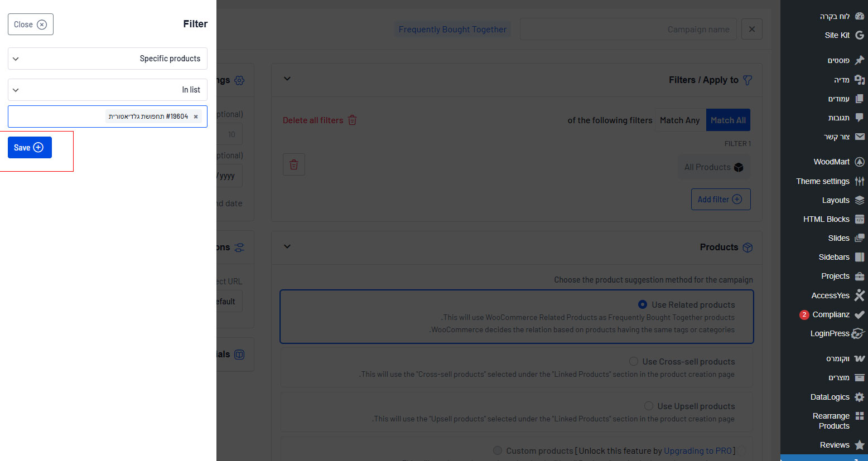Open the Specific products dropdown
The image size is (868, 461).
108,59
